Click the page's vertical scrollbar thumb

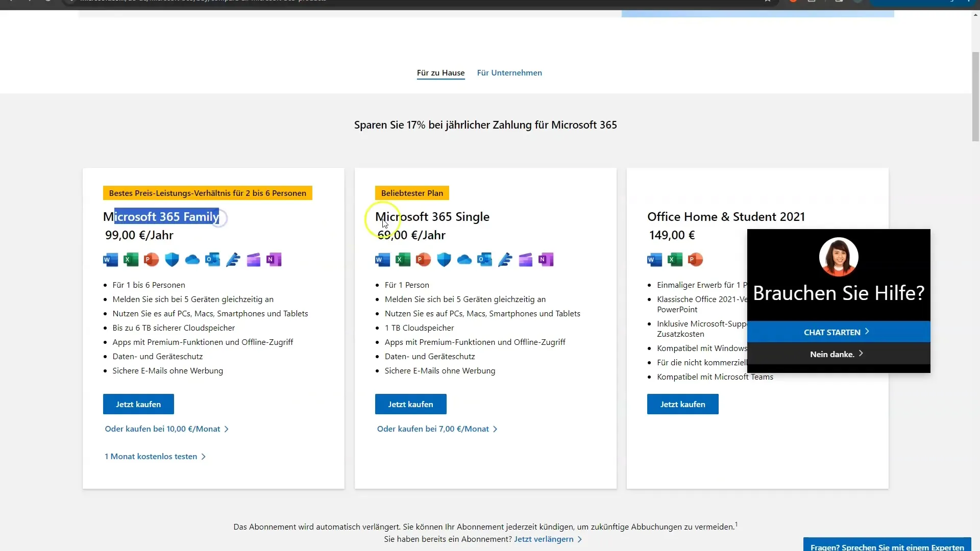pyautogui.click(x=975, y=97)
